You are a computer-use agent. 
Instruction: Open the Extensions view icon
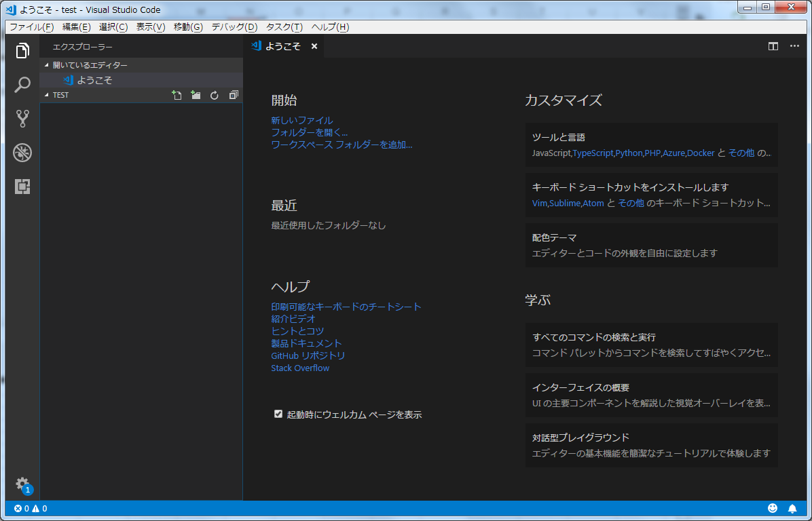point(22,187)
